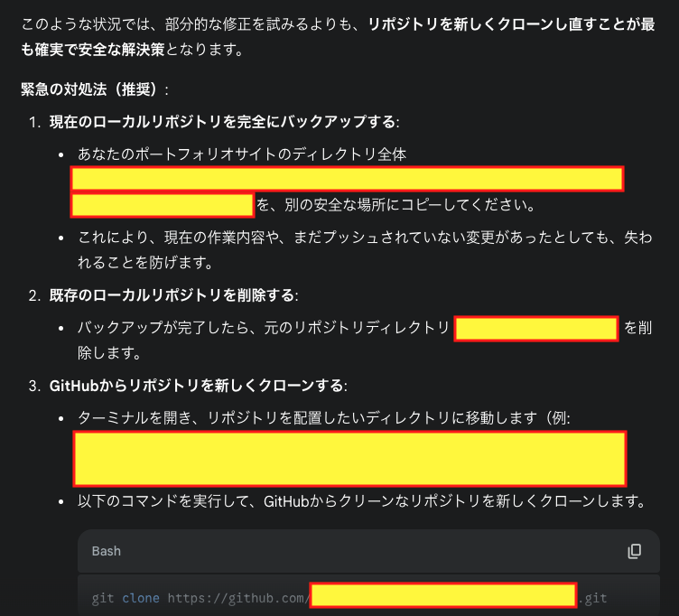Click step 2 heading about 削除する
Image resolution: width=679 pixels, height=616 pixels.
pos(173,295)
